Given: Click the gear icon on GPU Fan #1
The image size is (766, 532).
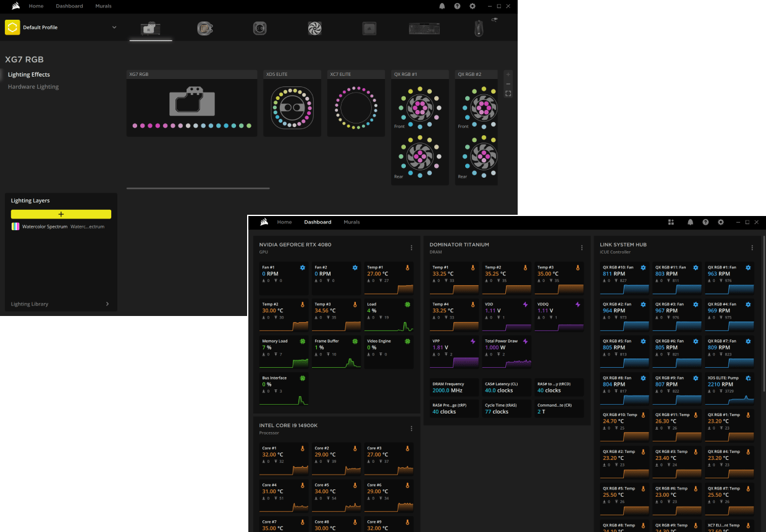Looking at the screenshot, I should click(x=303, y=267).
